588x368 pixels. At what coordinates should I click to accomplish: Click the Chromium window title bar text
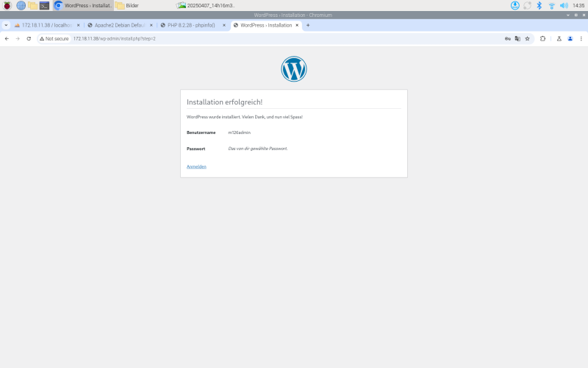coord(293,15)
